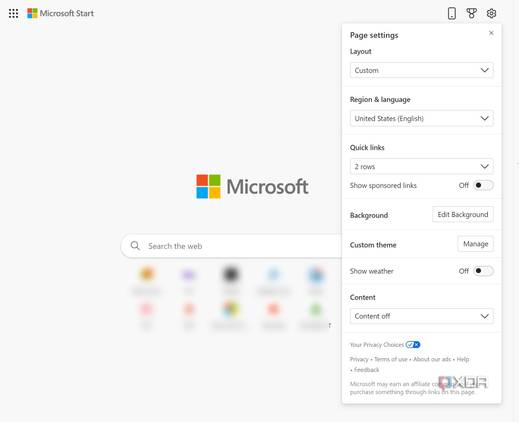
Task: Open the rewards trophy icon
Action: click(x=471, y=13)
